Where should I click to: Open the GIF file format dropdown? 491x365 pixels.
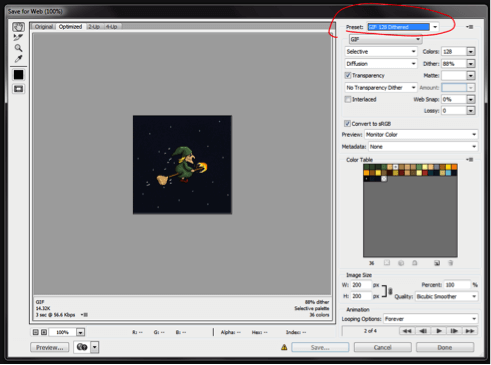(386, 39)
